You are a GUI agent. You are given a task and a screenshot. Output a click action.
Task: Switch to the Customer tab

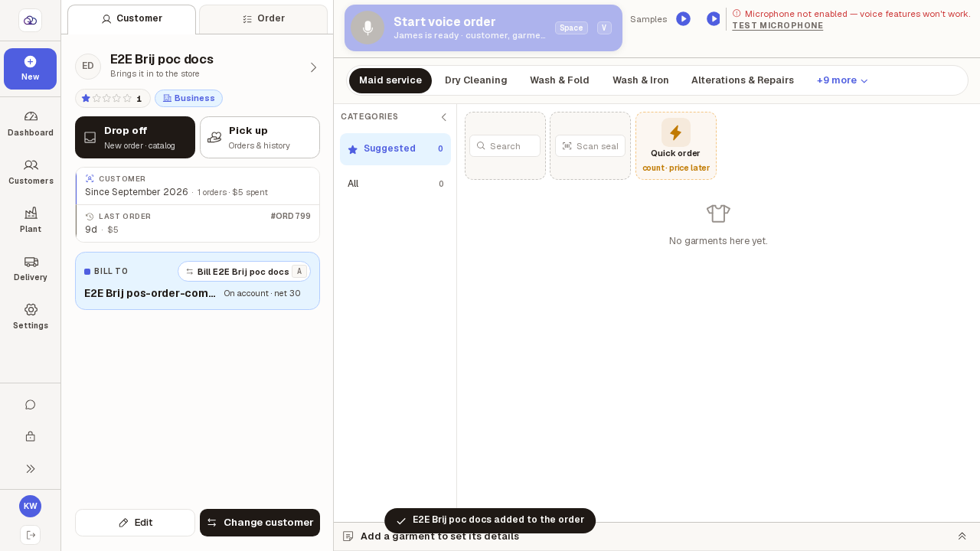[x=132, y=19]
